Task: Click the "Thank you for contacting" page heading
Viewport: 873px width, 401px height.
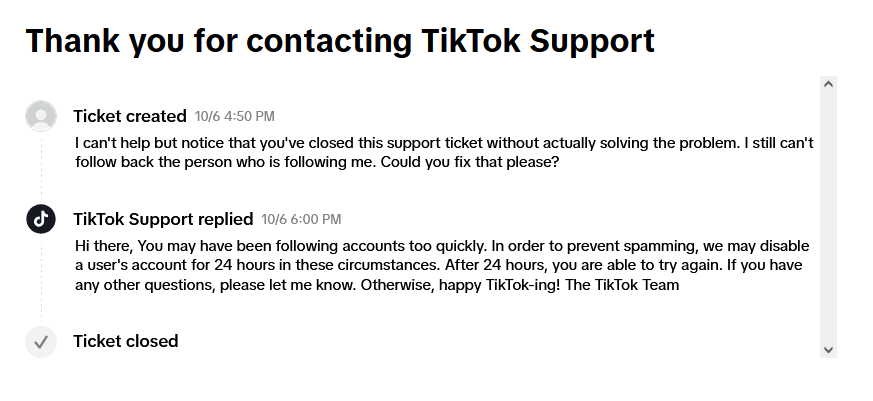Action: (340, 41)
